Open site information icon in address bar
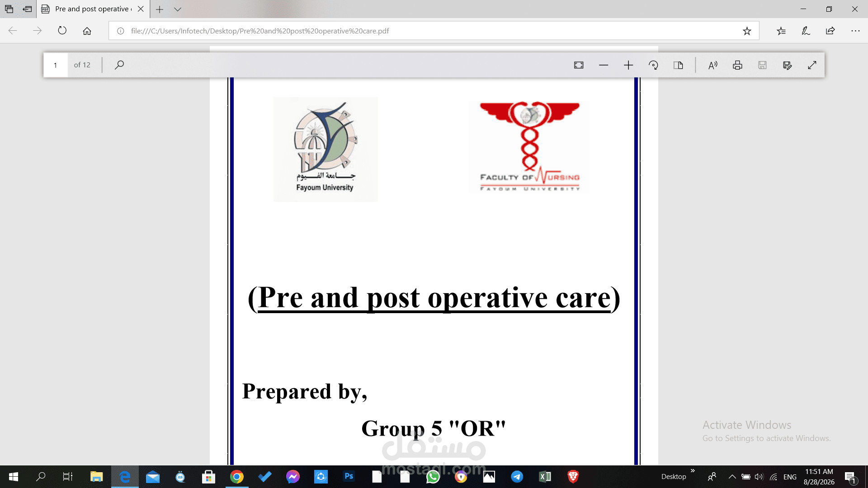Viewport: 868px width, 488px height. pos(121,31)
